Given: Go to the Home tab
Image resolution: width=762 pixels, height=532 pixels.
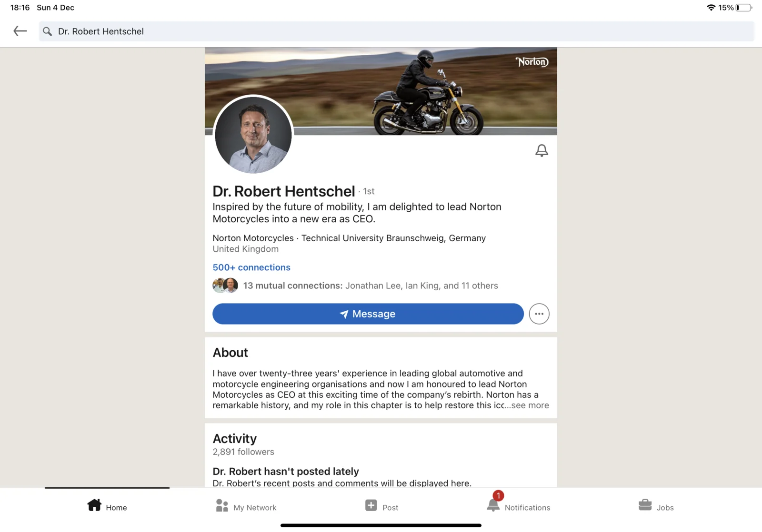Looking at the screenshot, I should (107, 507).
